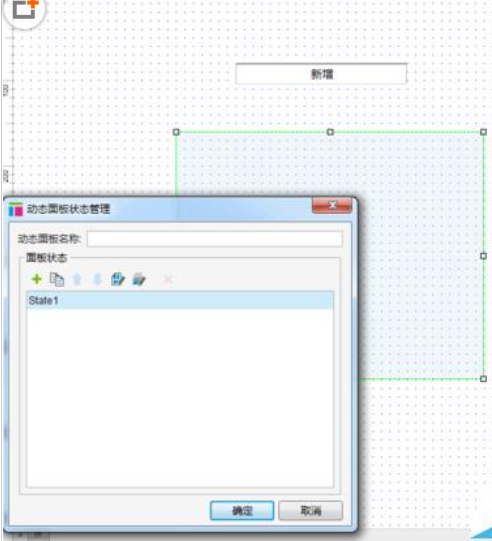Move the selected state up
This screenshot has width=492, height=541.
[77, 279]
